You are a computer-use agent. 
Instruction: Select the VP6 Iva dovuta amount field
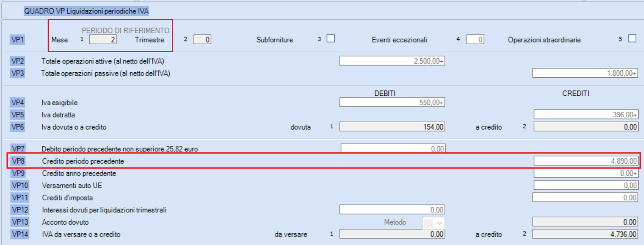[x=392, y=127]
